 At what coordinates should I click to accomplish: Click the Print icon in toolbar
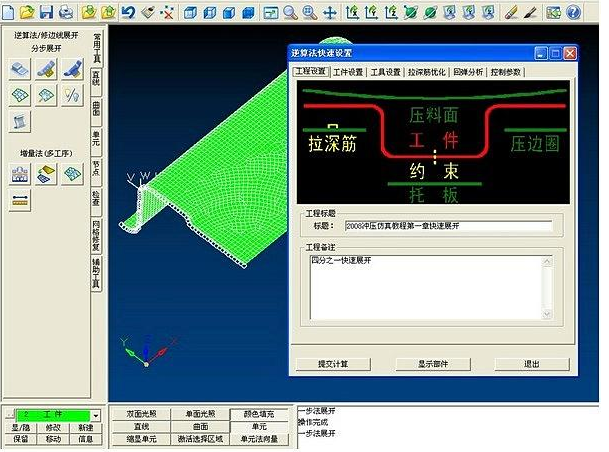coord(66,12)
